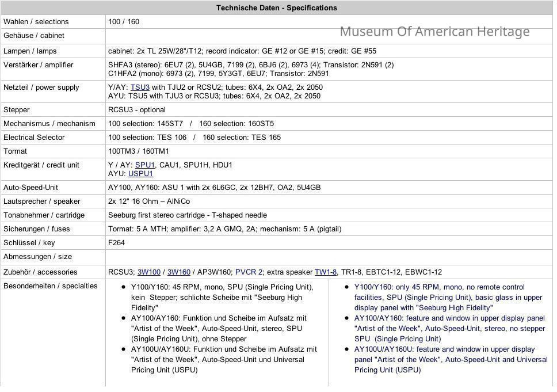Click the Museum Of American Heritage watermark

pos(434,32)
